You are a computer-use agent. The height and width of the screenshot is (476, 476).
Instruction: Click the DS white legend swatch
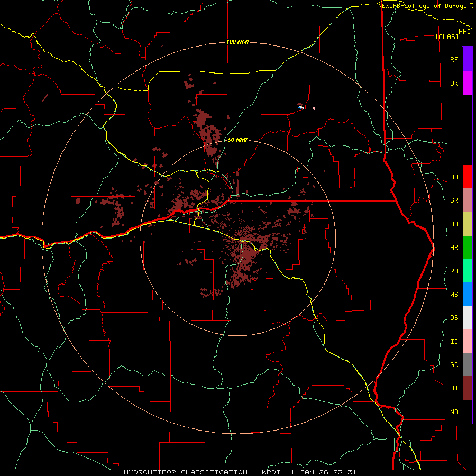coord(467,317)
